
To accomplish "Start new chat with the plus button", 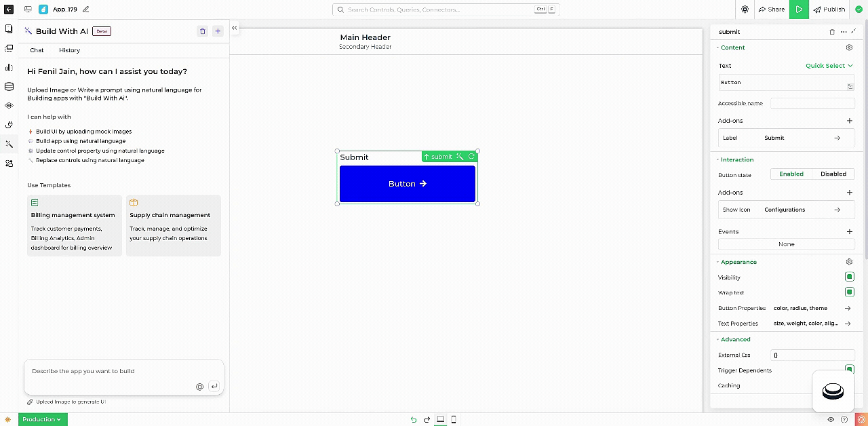I will coord(218,31).
